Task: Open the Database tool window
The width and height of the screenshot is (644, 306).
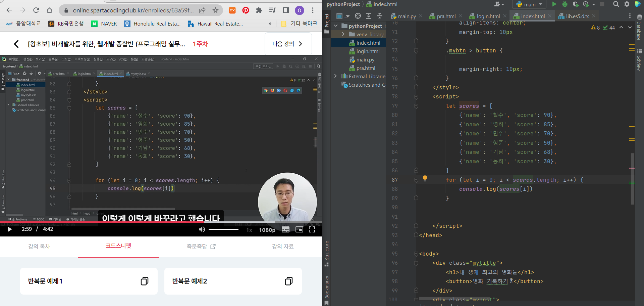Action: pyautogui.click(x=639, y=28)
